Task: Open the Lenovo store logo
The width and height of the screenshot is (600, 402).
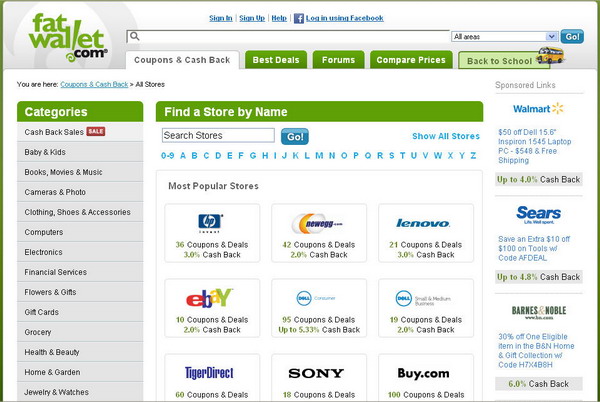Action: 423,223
